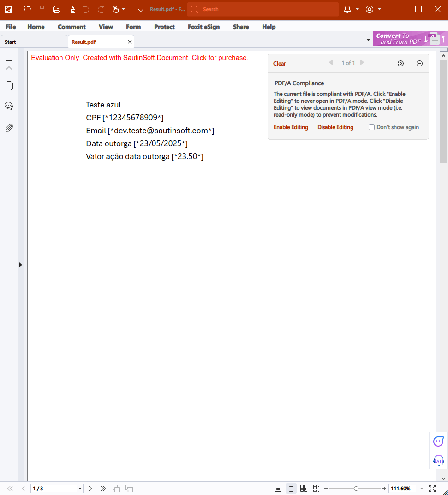
Task: Select the Print icon in the toolbar
Action: [x=57, y=9]
